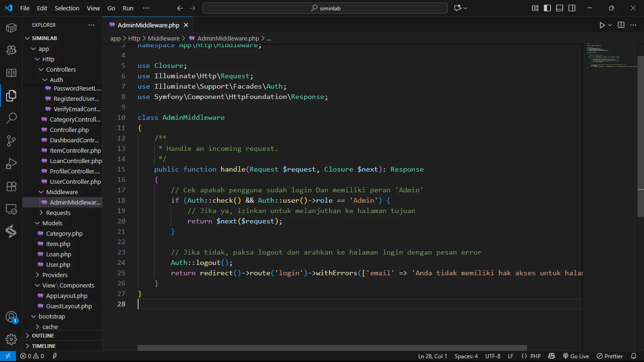Open the Manage gear settings icon
Screen dimensions: 644x362
11,339
